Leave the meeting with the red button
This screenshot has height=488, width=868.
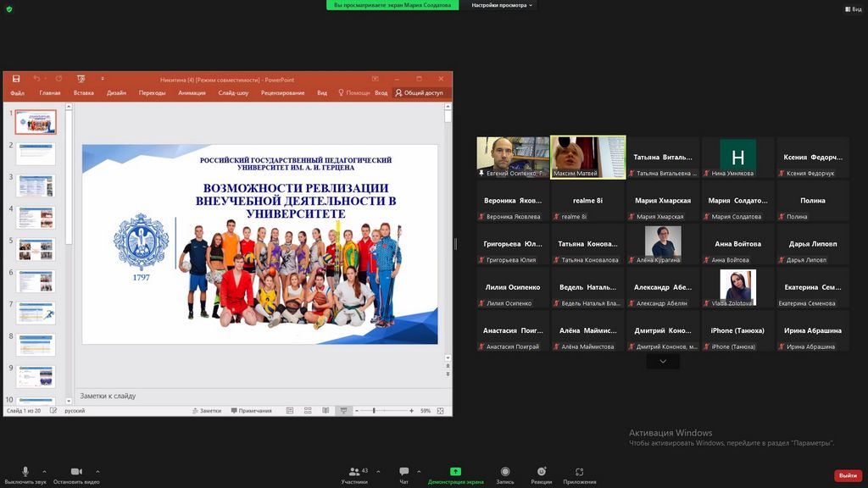click(847, 475)
